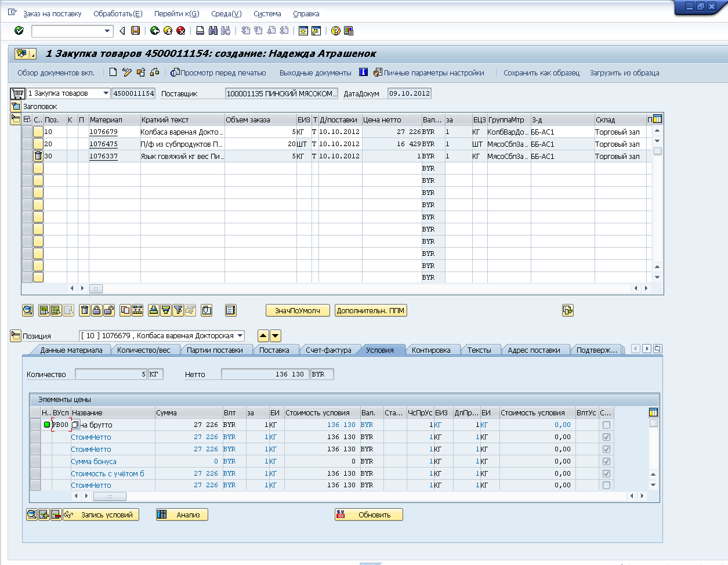Toggle checkbox in Сумма бонуса row
The image size is (728, 565).
coord(606,461)
